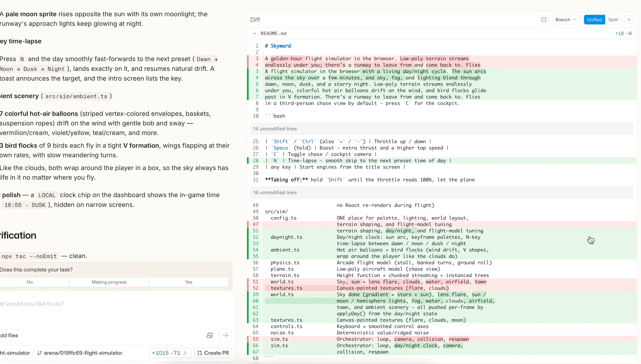
Task: Click the daynight.ts entry in diff
Action: [x=286, y=237]
